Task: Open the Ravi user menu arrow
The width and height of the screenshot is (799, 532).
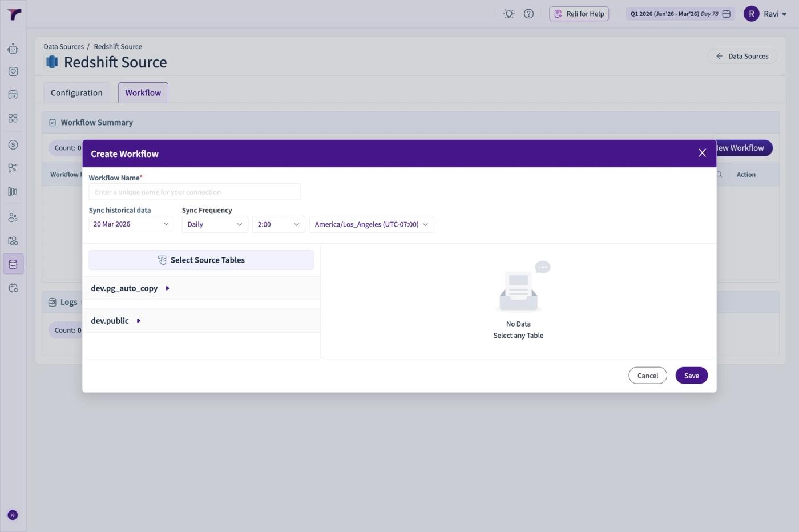Action: click(x=784, y=14)
